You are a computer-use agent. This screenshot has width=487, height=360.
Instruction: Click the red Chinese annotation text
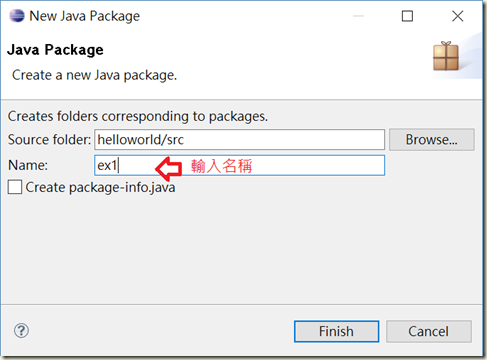click(x=221, y=166)
